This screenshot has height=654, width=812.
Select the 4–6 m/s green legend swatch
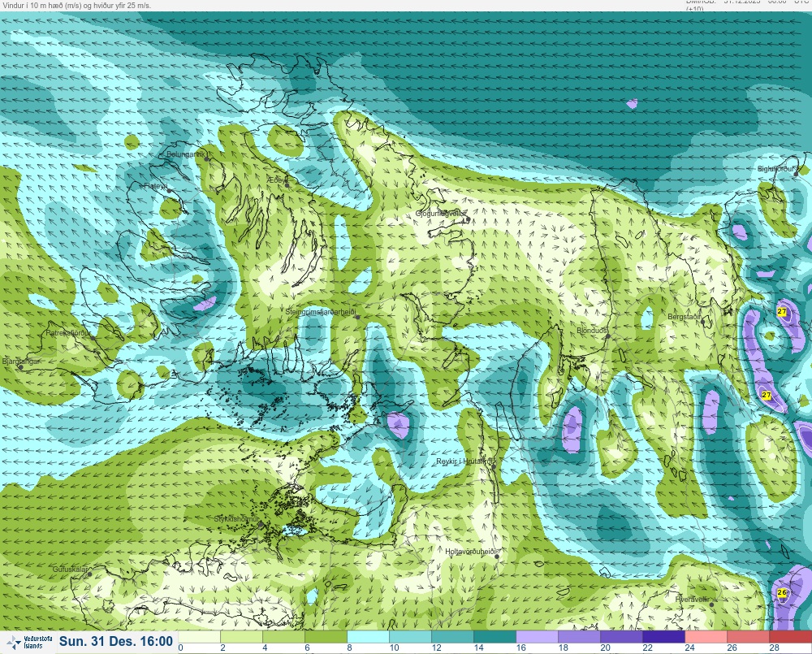tap(283, 636)
